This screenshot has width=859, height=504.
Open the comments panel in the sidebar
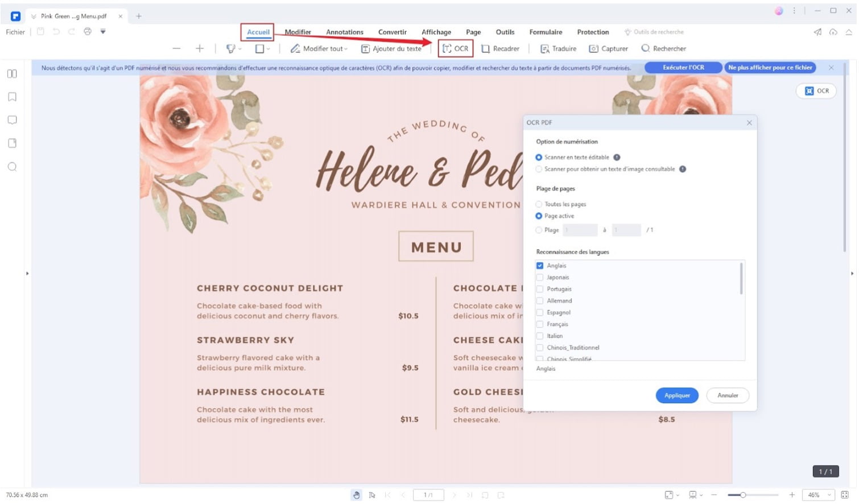11,119
